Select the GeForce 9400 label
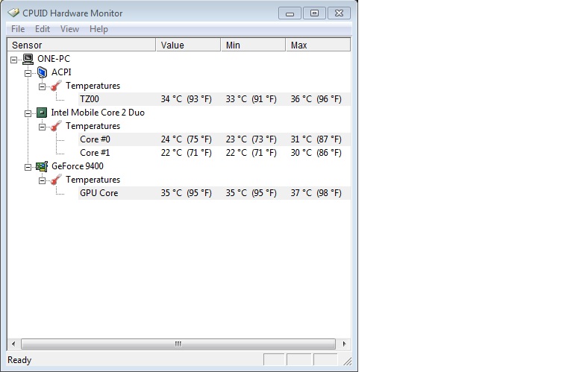Viewport: 588px width, 372px height. point(78,166)
